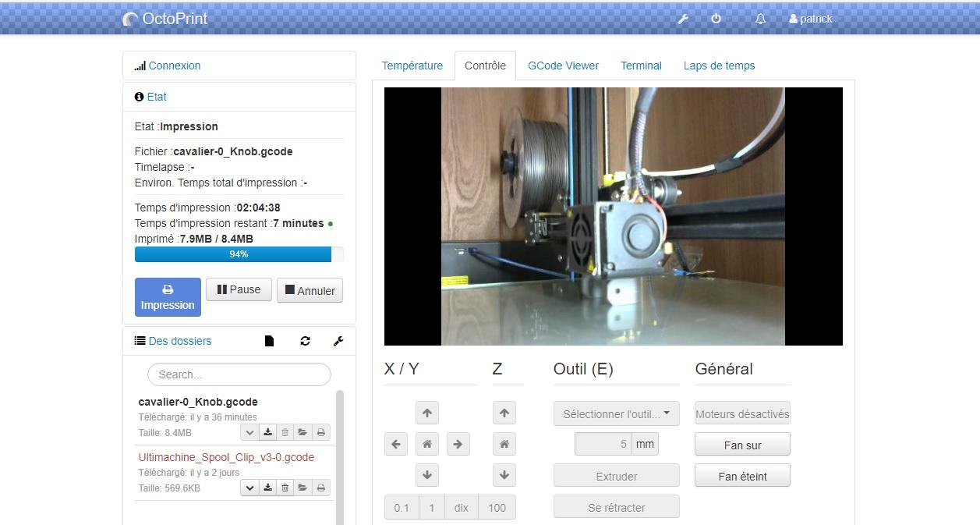This screenshot has height=525, width=980.
Task: Open OctoPrint settings via top wrench icon
Action: [x=683, y=19]
